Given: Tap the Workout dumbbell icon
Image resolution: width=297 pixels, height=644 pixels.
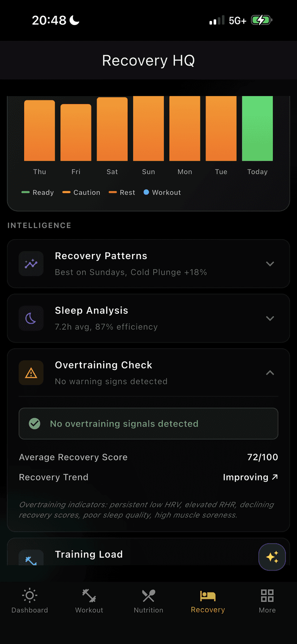Looking at the screenshot, I should (89, 595).
